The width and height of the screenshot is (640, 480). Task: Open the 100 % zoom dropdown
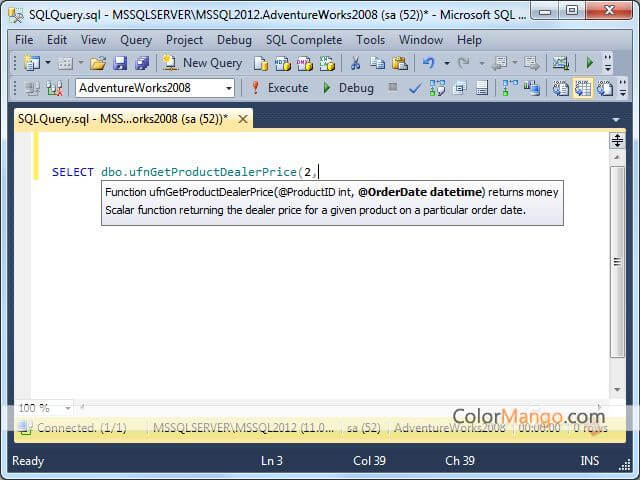pyautogui.click(x=68, y=408)
